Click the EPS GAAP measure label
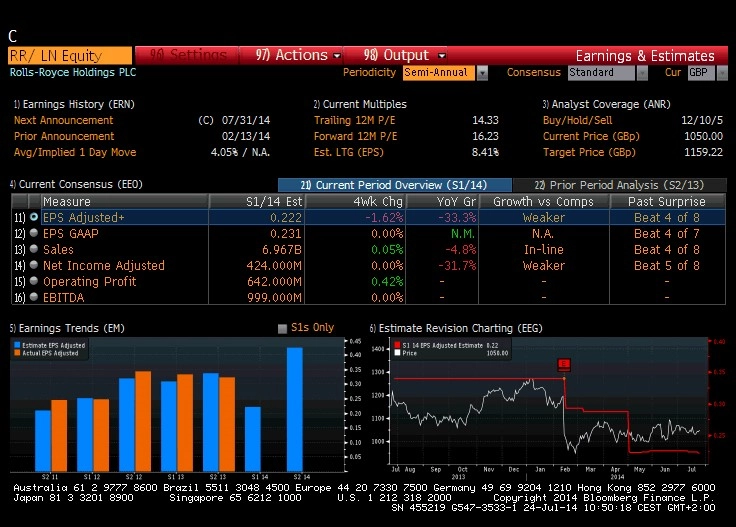 (71, 233)
